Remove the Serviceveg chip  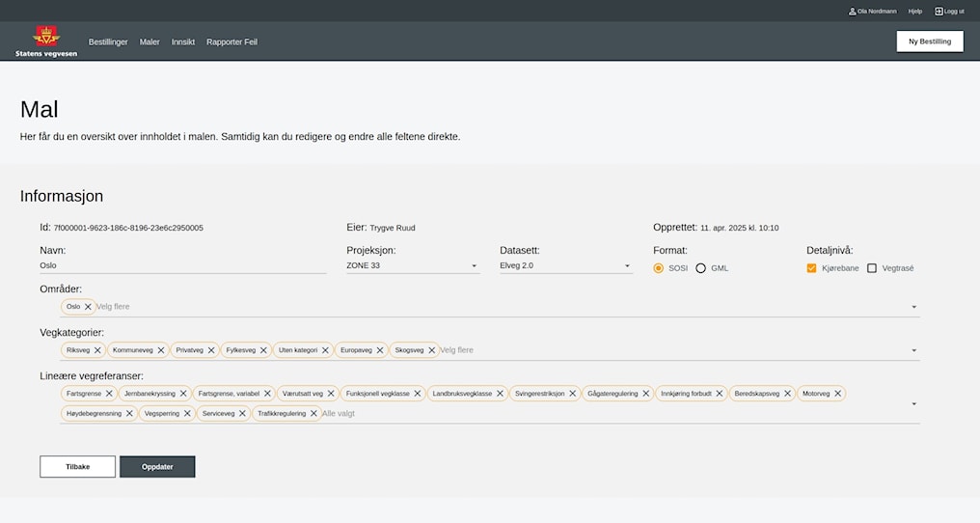pyautogui.click(x=242, y=414)
